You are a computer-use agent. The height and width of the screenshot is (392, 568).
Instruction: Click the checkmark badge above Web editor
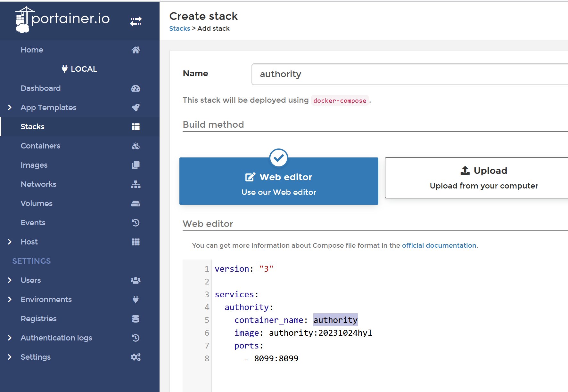pyautogui.click(x=279, y=158)
